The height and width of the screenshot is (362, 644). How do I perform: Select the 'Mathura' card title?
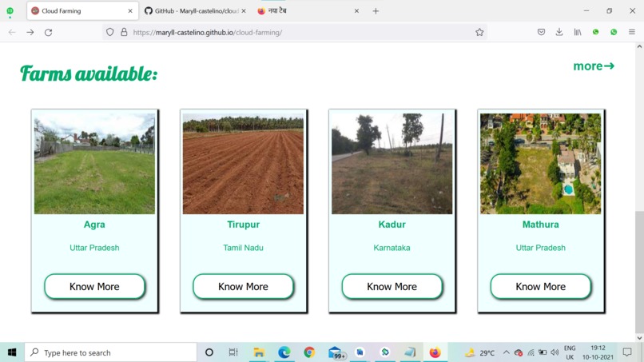pyautogui.click(x=540, y=225)
